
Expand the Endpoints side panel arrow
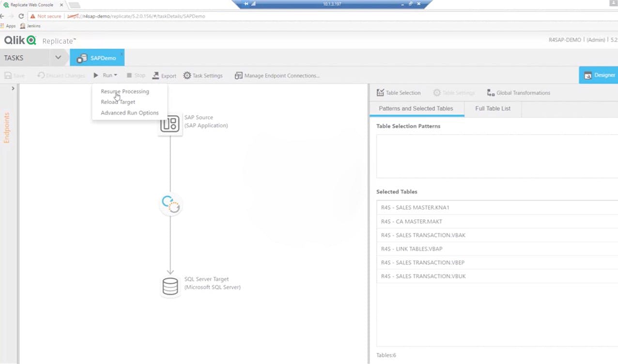pyautogui.click(x=13, y=89)
